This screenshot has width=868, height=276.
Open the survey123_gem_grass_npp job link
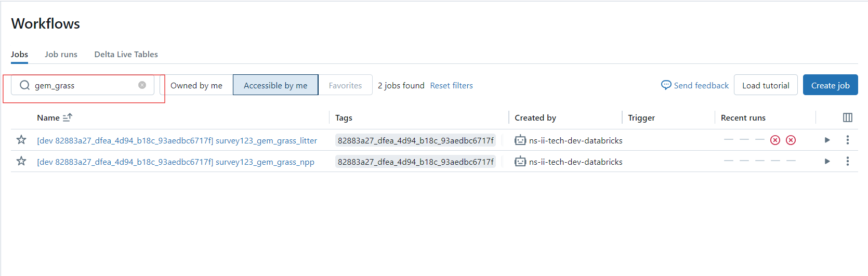click(x=176, y=162)
